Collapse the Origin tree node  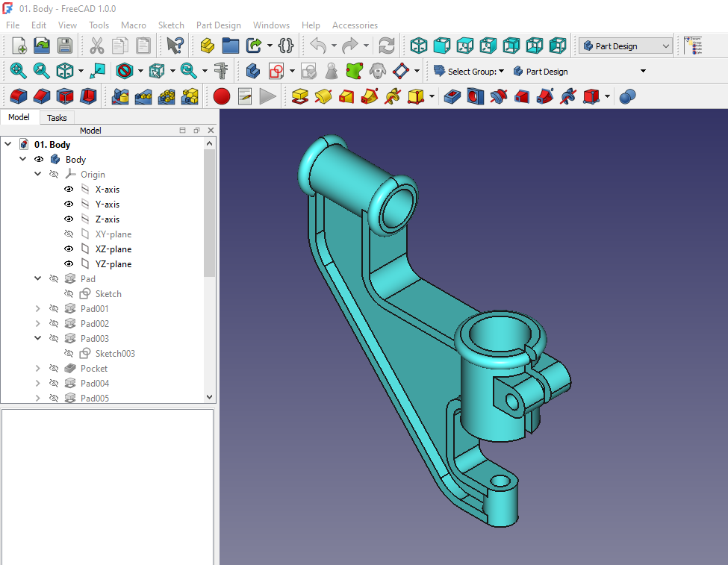[38, 175]
